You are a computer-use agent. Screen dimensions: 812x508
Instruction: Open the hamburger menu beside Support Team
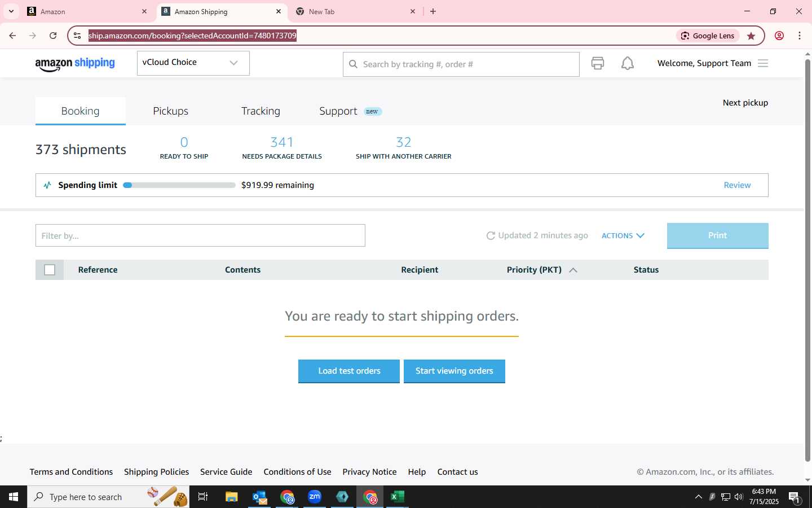coord(763,63)
